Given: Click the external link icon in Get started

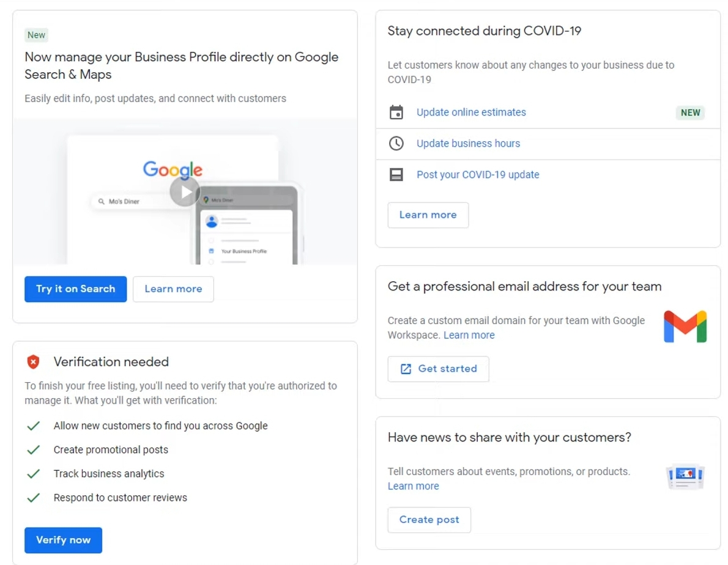Looking at the screenshot, I should click(x=406, y=369).
